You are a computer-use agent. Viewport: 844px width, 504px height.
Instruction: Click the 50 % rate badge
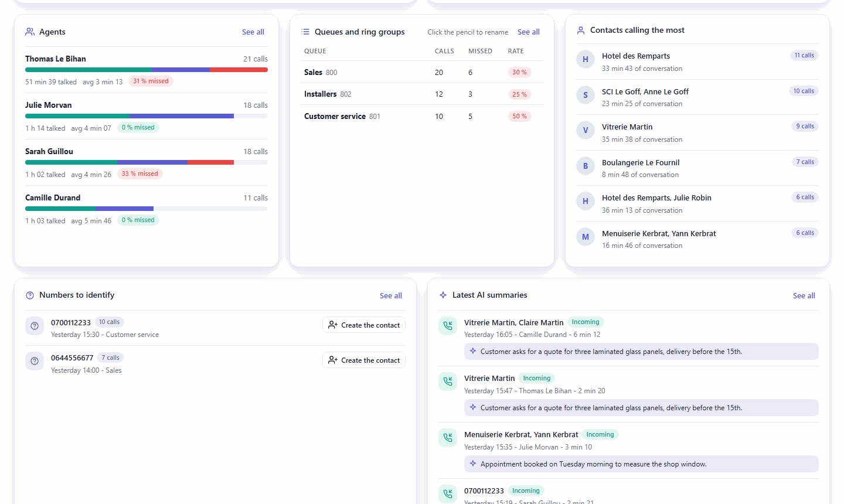point(519,116)
